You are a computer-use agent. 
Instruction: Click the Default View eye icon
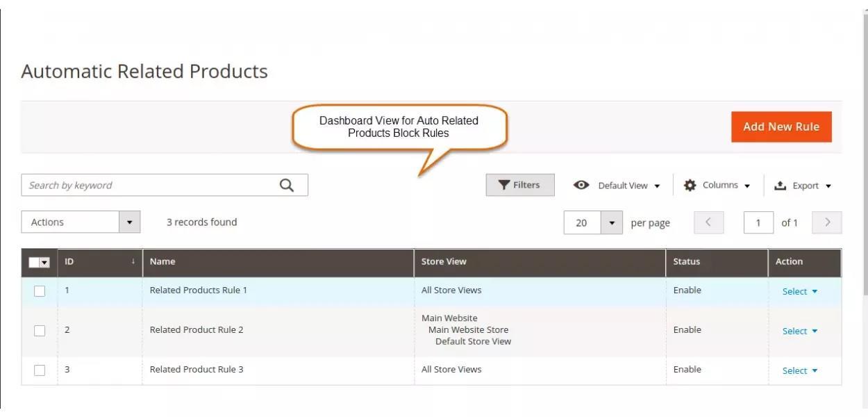click(581, 185)
